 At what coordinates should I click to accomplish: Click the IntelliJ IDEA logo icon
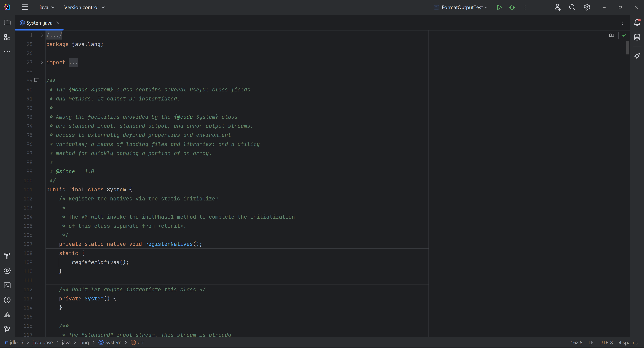[x=7, y=7]
